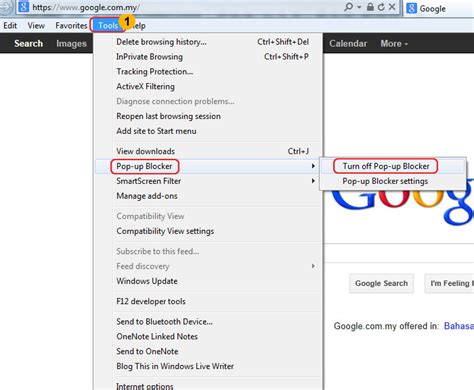The image size is (474, 390).
Task: Open Images link in Google bar
Action: coord(71,44)
